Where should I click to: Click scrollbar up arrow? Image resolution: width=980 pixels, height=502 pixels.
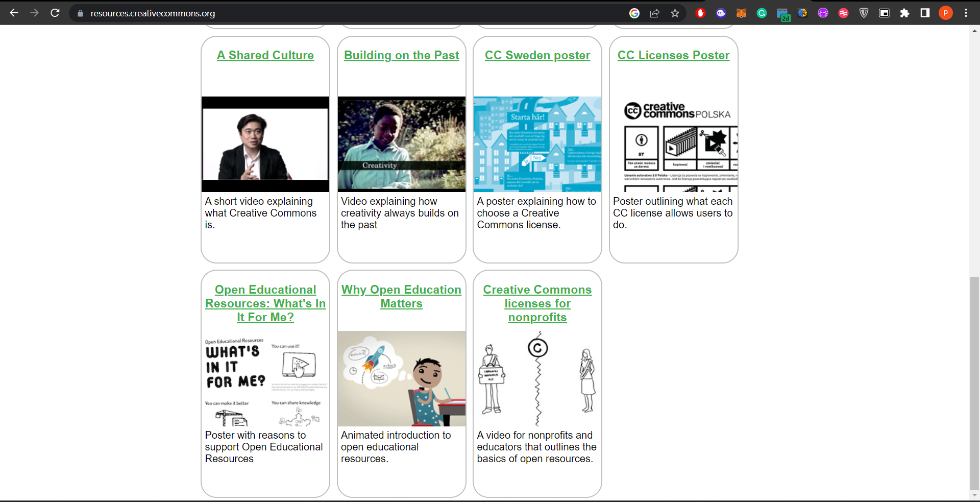coord(974,31)
